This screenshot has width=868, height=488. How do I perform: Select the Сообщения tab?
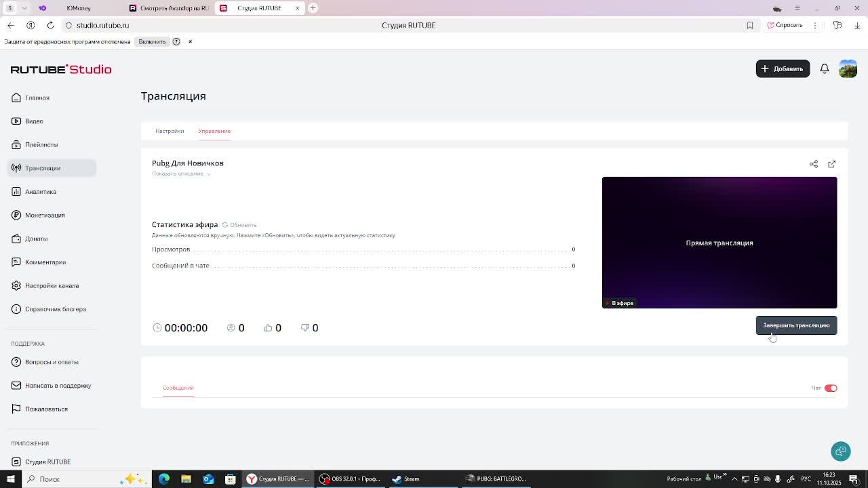tap(178, 388)
